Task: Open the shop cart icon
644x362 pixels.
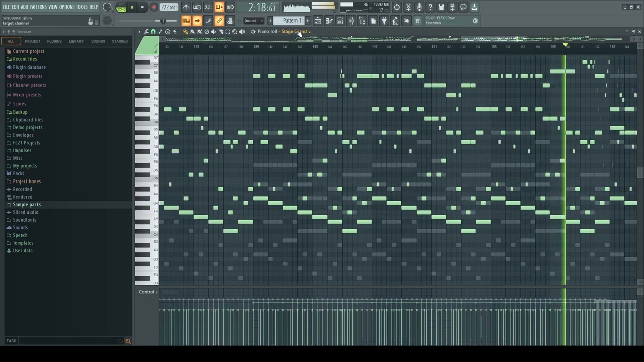Action: pyautogui.click(x=417, y=21)
